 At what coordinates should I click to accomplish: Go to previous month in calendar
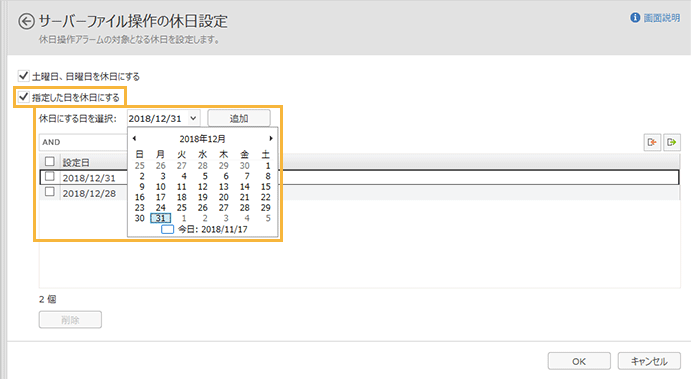134,138
